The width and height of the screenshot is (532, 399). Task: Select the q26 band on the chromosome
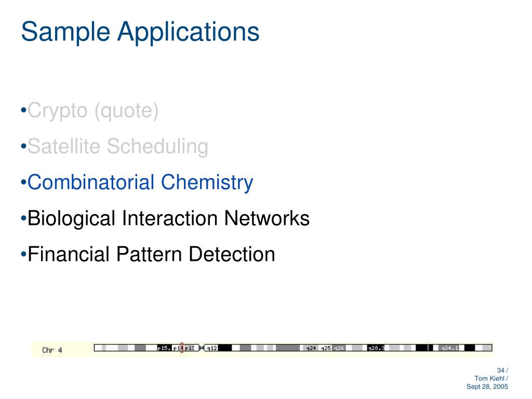(x=339, y=348)
